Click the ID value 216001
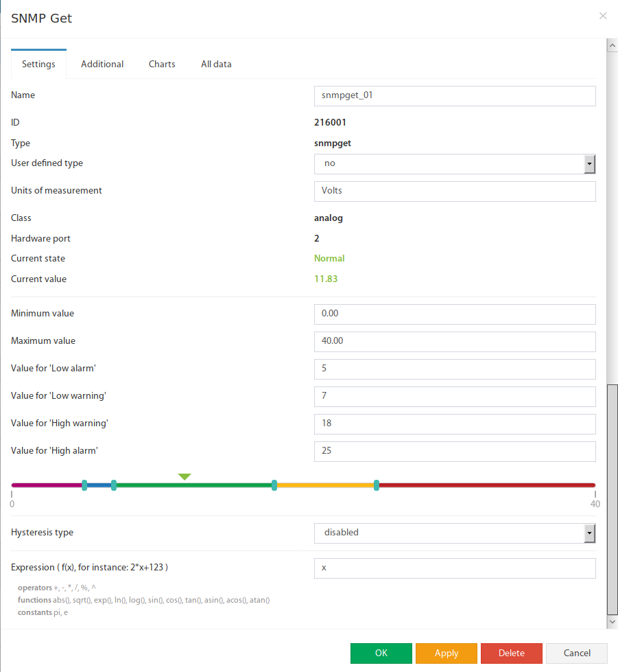Image resolution: width=618 pixels, height=672 pixels. (x=330, y=123)
